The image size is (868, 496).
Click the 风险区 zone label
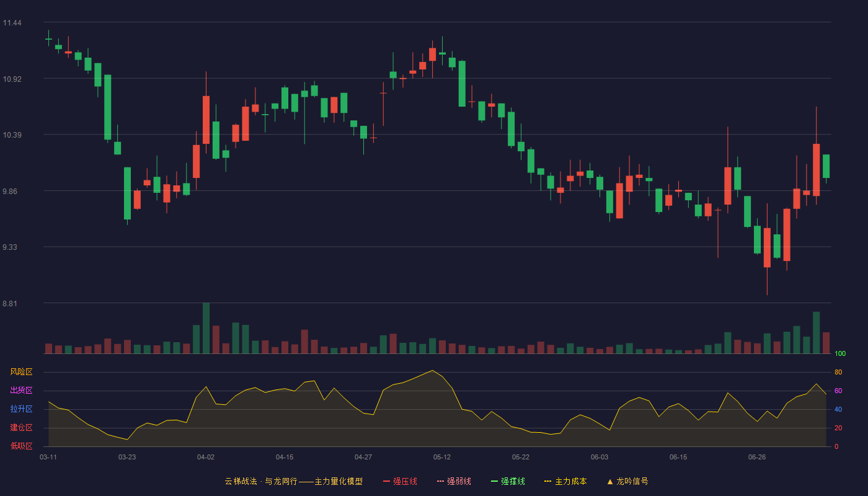pyautogui.click(x=21, y=372)
